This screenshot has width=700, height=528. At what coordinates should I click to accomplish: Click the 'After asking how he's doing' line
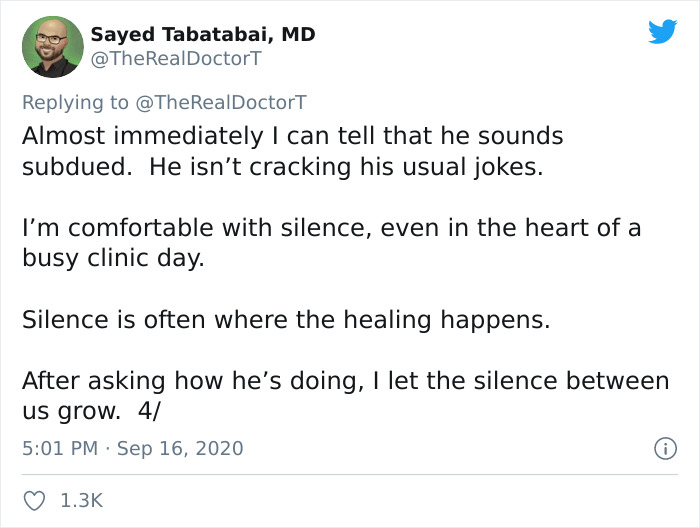345,382
